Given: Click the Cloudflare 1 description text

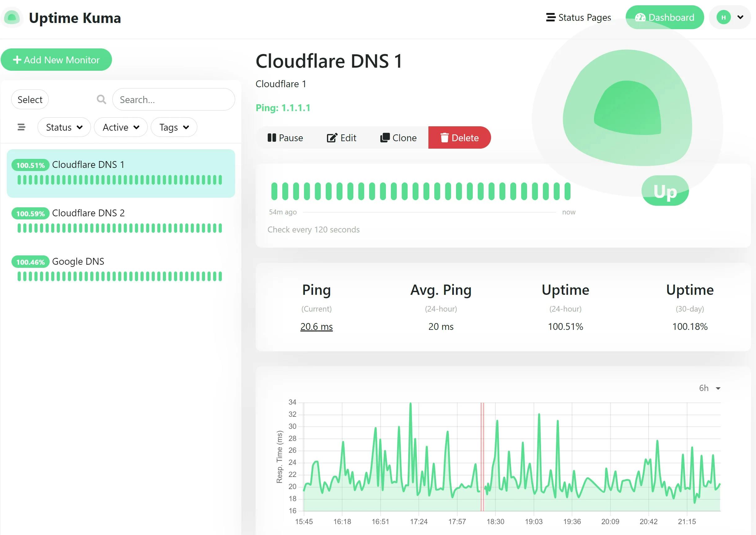Looking at the screenshot, I should [281, 84].
